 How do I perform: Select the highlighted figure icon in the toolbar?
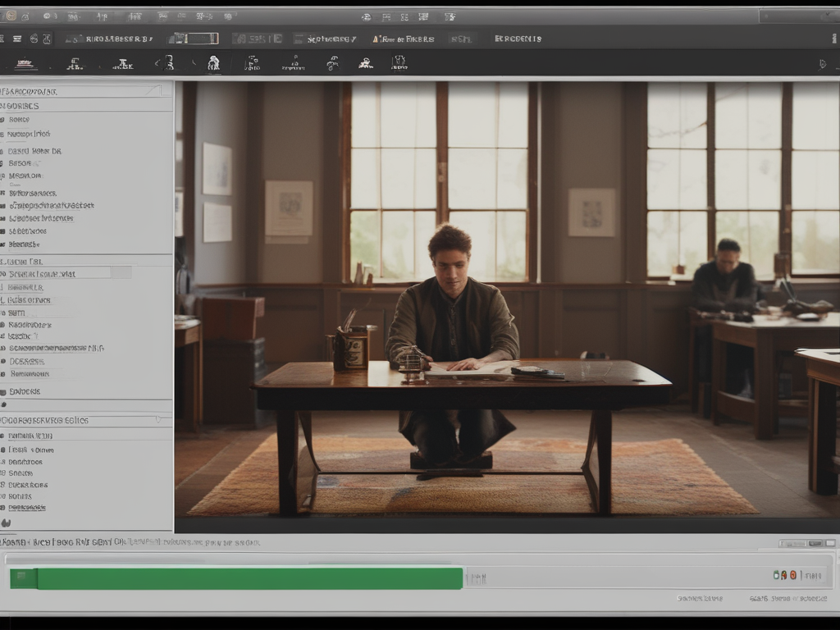(213, 62)
